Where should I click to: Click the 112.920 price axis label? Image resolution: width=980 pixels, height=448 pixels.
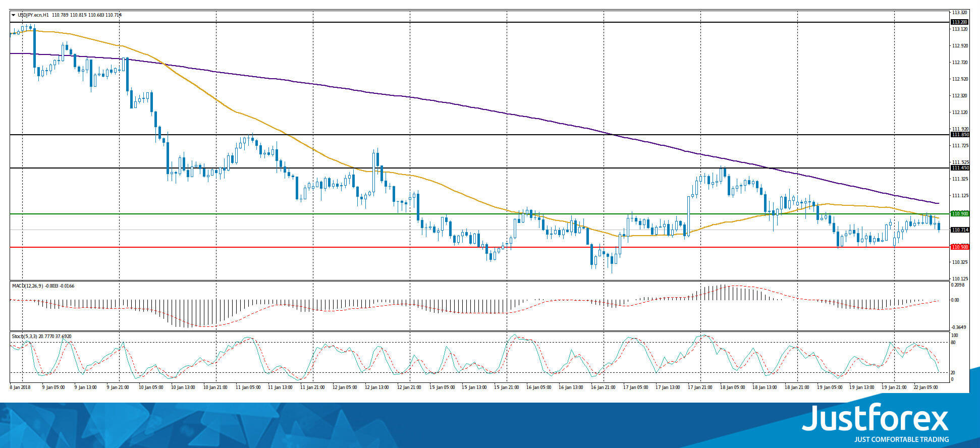point(960,46)
